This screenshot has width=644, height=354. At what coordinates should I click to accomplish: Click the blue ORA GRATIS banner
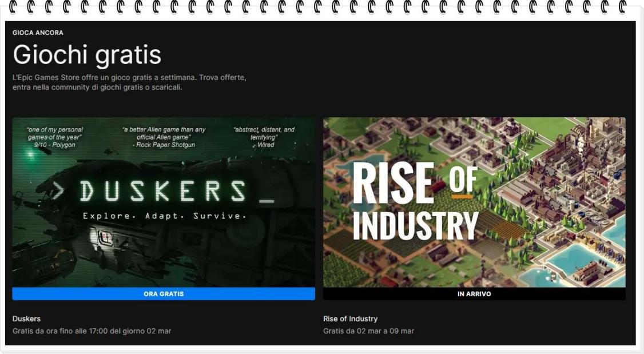coord(164,294)
